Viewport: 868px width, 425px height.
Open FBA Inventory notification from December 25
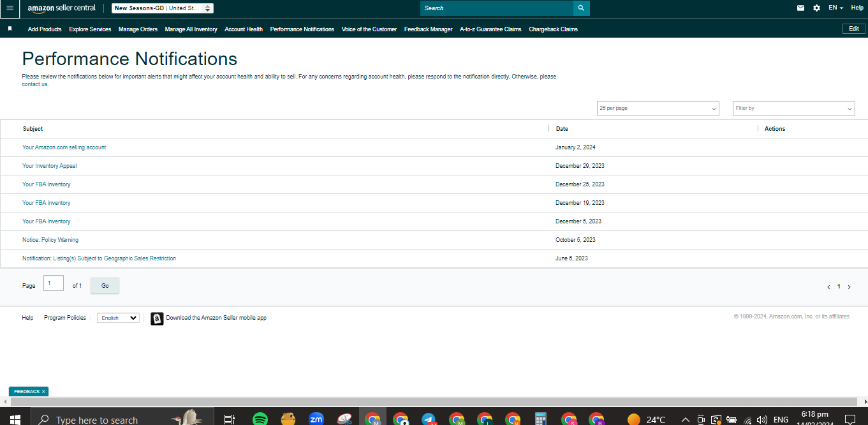pyautogui.click(x=46, y=184)
